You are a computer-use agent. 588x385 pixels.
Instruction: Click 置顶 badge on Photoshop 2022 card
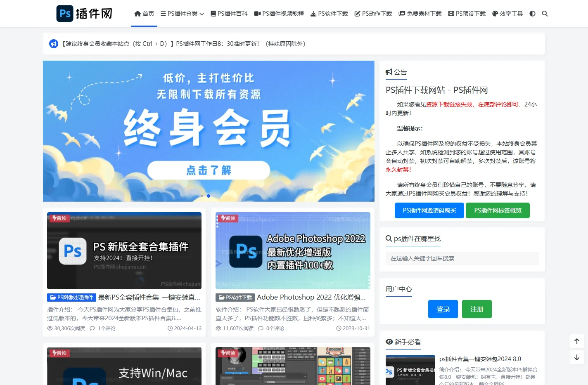coord(228,218)
